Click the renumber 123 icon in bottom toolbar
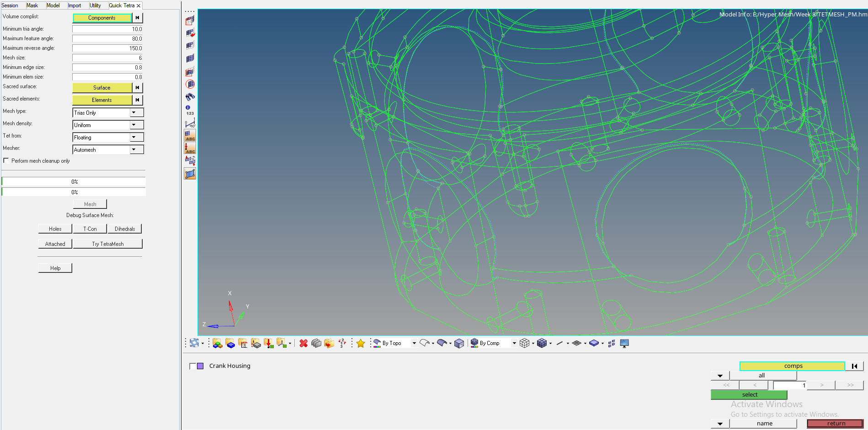 pyautogui.click(x=342, y=343)
